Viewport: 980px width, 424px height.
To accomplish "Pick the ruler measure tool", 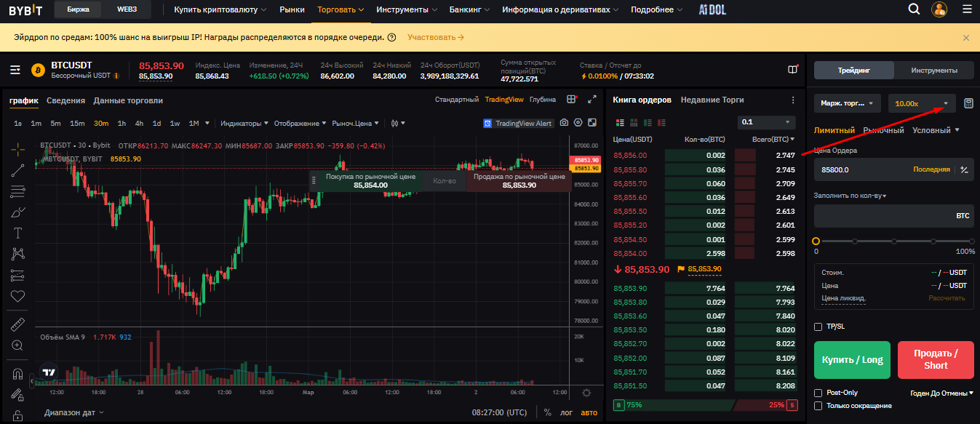I will click(18, 324).
